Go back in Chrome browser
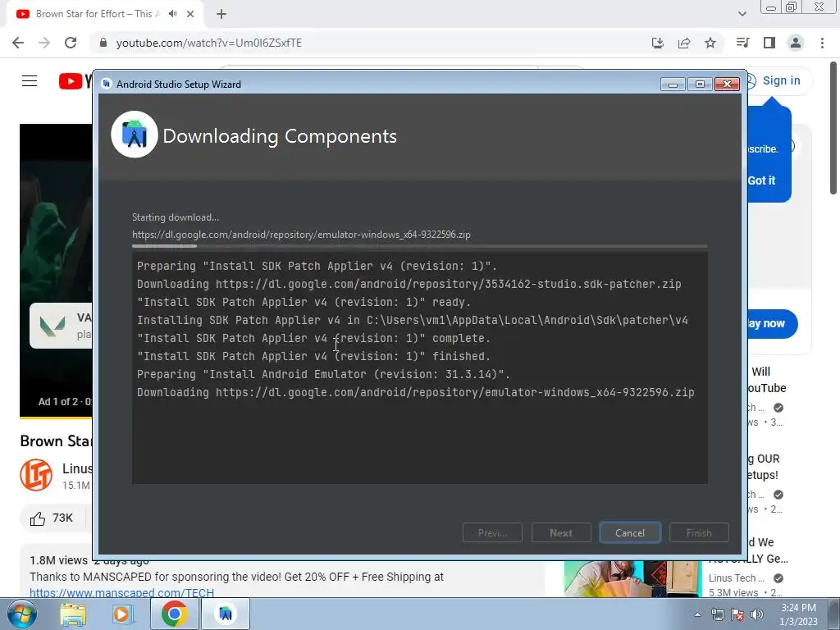 [x=18, y=43]
